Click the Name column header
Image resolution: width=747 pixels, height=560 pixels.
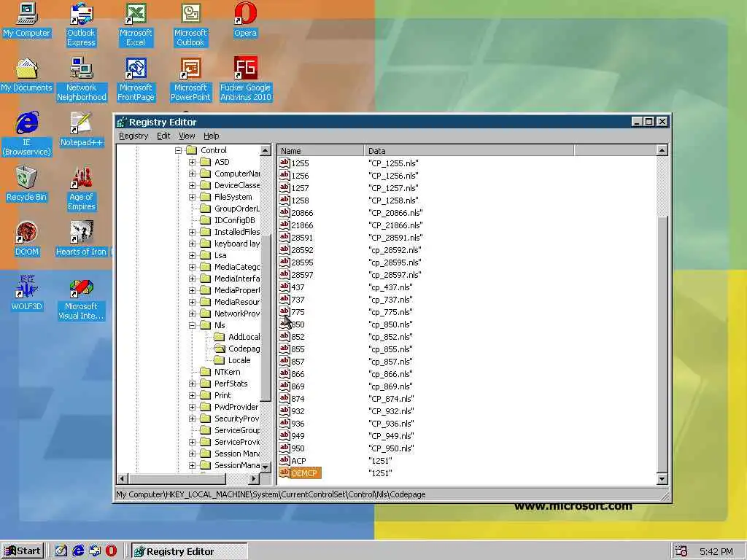tap(321, 150)
